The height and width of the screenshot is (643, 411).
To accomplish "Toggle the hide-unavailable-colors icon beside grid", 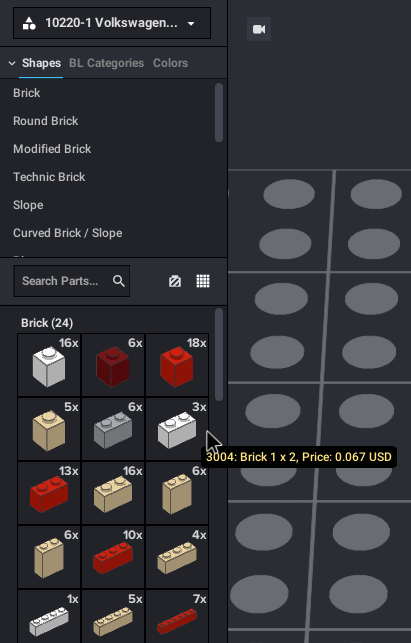I will click(x=175, y=281).
